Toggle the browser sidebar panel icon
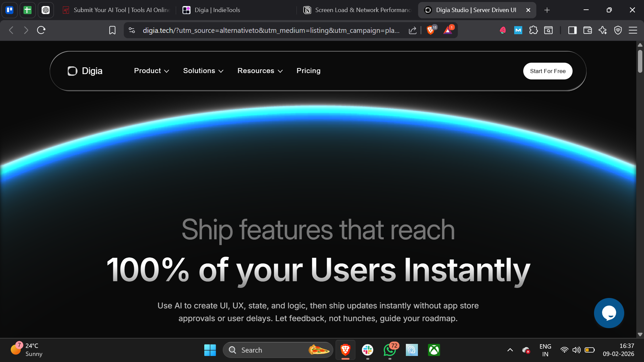The image size is (644, 362). tap(572, 30)
